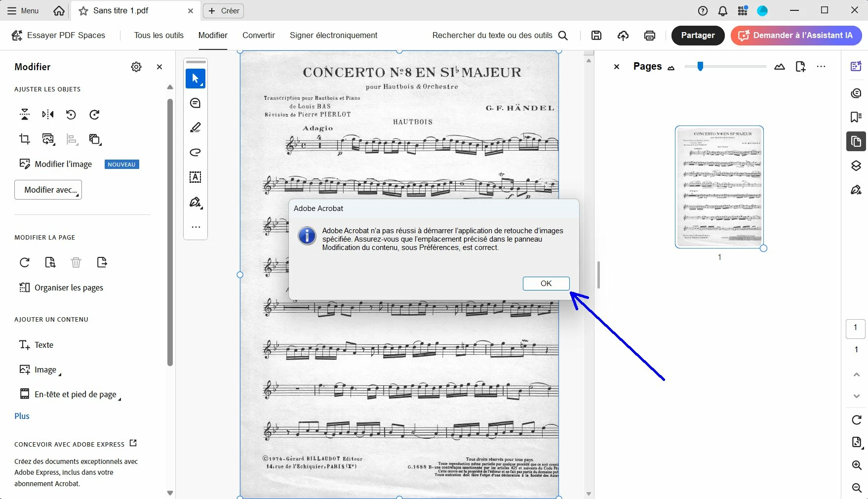Open the Menu hamburger button
The image size is (868, 499).
coord(23,10)
